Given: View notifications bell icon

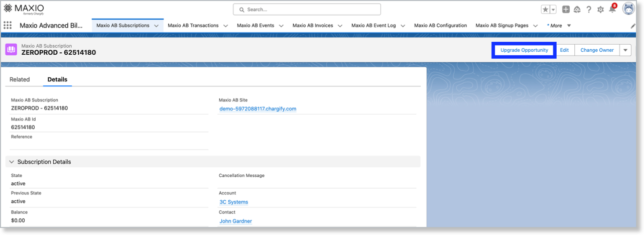Looking at the screenshot, I should pyautogui.click(x=612, y=10).
